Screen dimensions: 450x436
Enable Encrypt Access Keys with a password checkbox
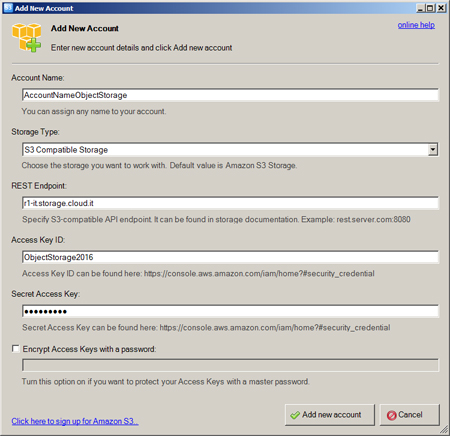coord(15,349)
